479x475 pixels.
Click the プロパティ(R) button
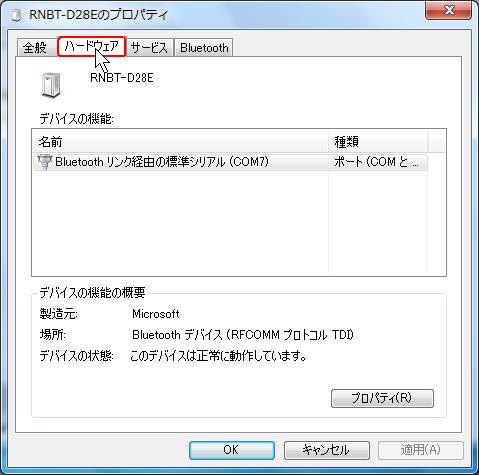point(382,398)
